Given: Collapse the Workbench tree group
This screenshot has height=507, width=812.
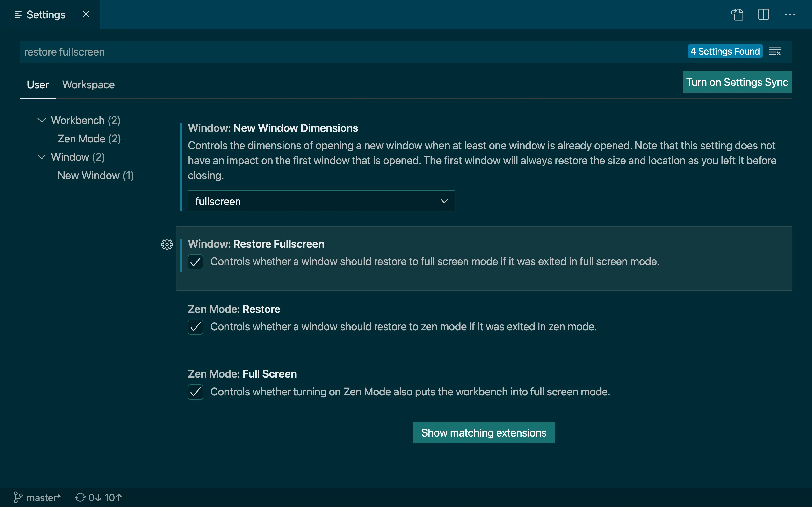Looking at the screenshot, I should 42,120.
